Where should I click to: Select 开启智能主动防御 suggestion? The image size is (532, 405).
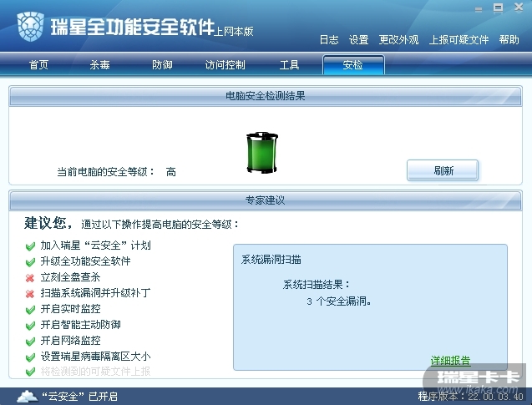coord(80,324)
